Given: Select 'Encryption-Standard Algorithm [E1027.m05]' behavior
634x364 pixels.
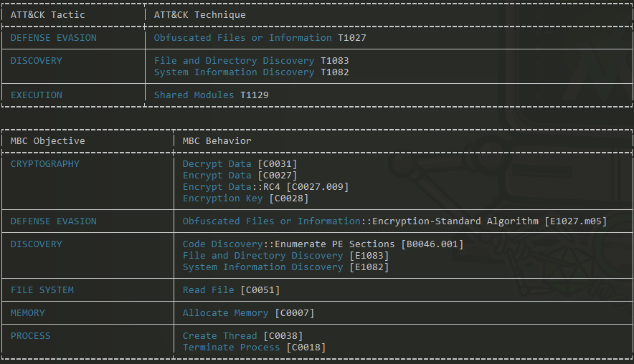Looking at the screenshot, I should [x=489, y=221].
